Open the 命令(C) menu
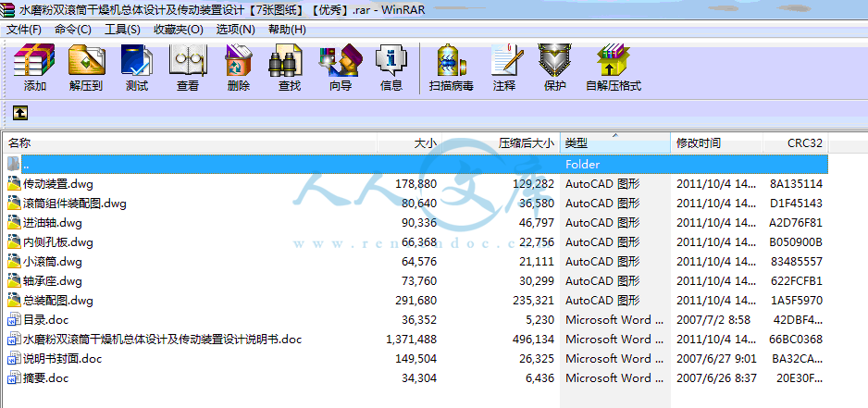This screenshot has width=868, height=408. pos(73,30)
